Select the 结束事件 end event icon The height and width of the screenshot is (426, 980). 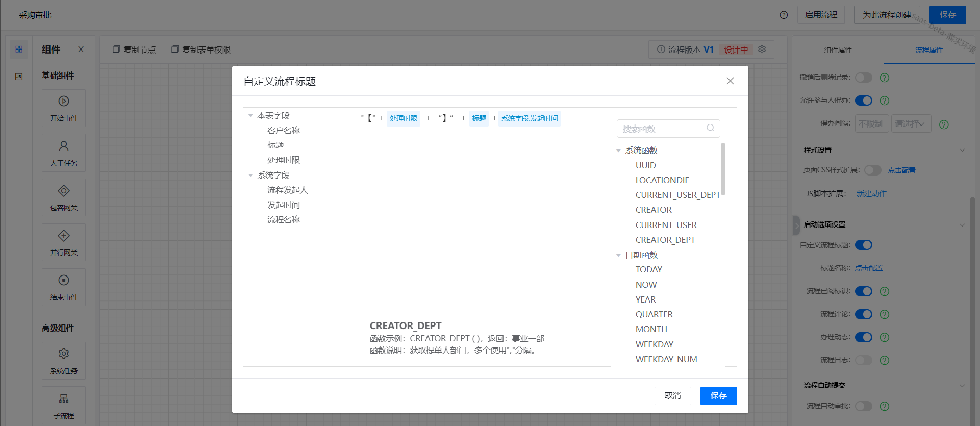64,280
